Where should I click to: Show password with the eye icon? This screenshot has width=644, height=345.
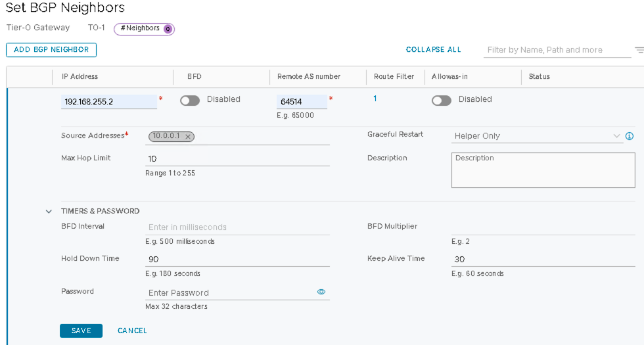click(321, 292)
